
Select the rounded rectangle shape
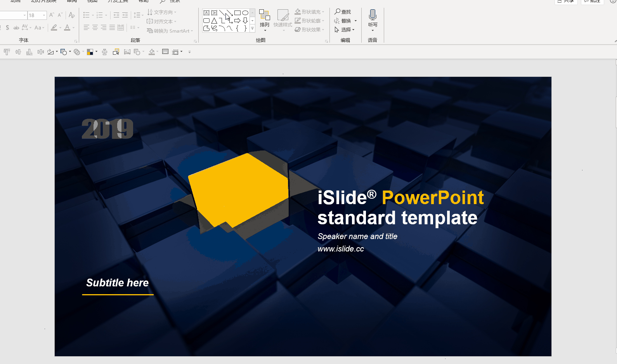pyautogui.click(x=206, y=21)
